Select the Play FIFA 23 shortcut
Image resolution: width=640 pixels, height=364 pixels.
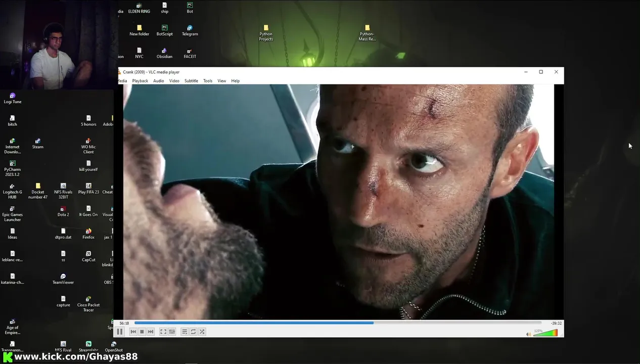pyautogui.click(x=88, y=189)
